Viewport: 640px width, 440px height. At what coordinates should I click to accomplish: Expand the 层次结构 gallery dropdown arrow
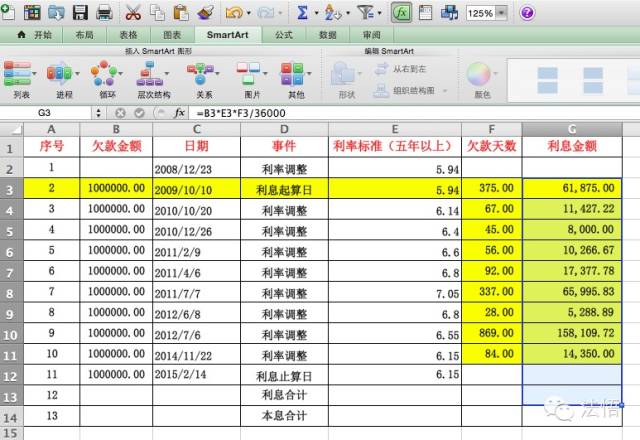167,74
